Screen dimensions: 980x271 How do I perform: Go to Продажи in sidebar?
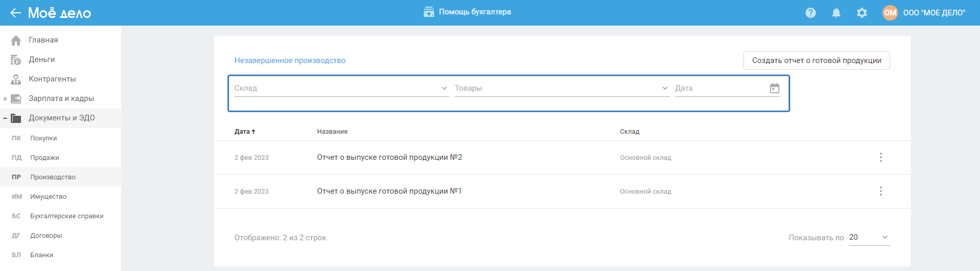[45, 158]
